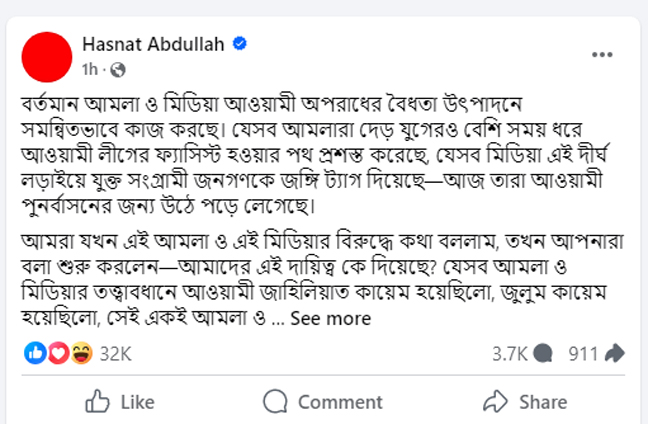Click the globe public-audience icon
648x424 pixels.
[x=118, y=70]
